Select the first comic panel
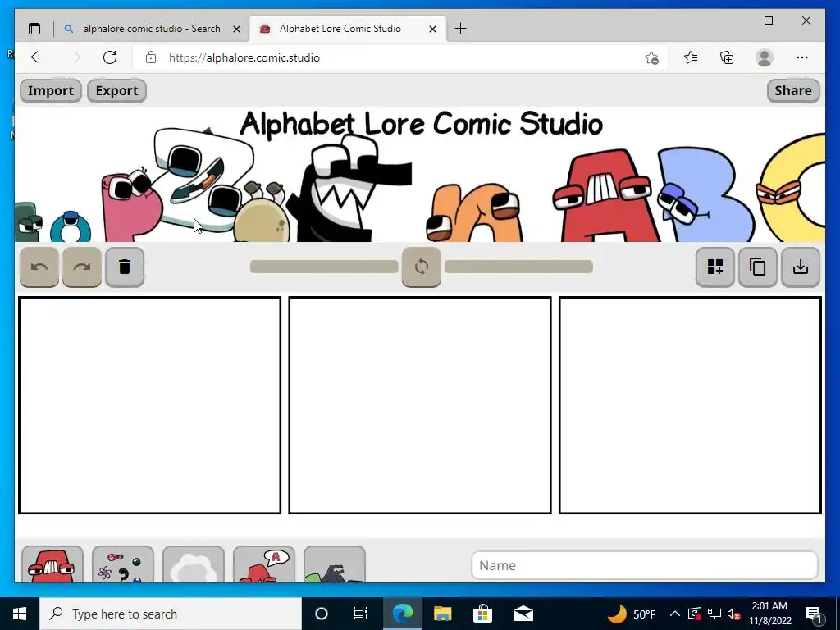Screen dimensions: 840x630 click(149, 405)
